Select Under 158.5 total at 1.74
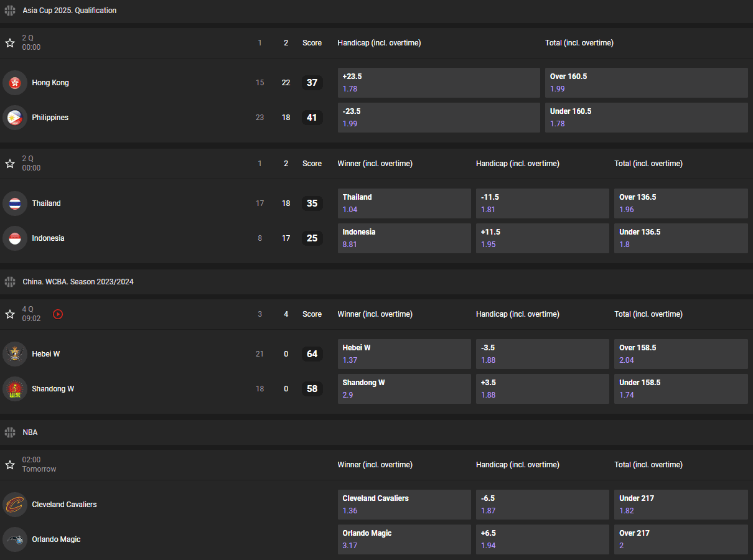 (681, 389)
